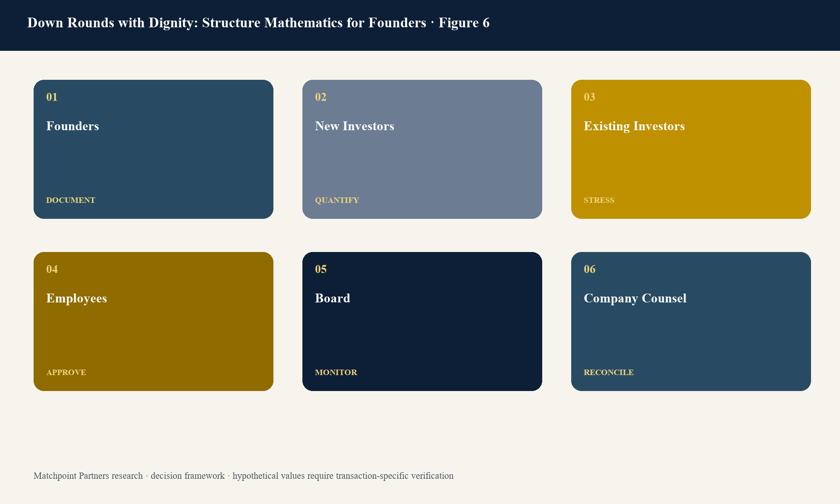The width and height of the screenshot is (840, 504).
Task: Click card number 06
Action: 589,269
